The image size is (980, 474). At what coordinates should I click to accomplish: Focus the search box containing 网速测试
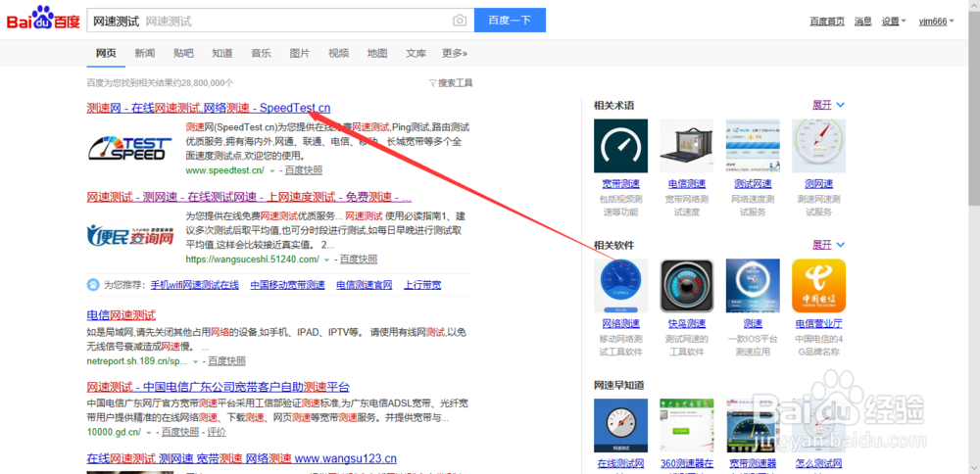280,21
